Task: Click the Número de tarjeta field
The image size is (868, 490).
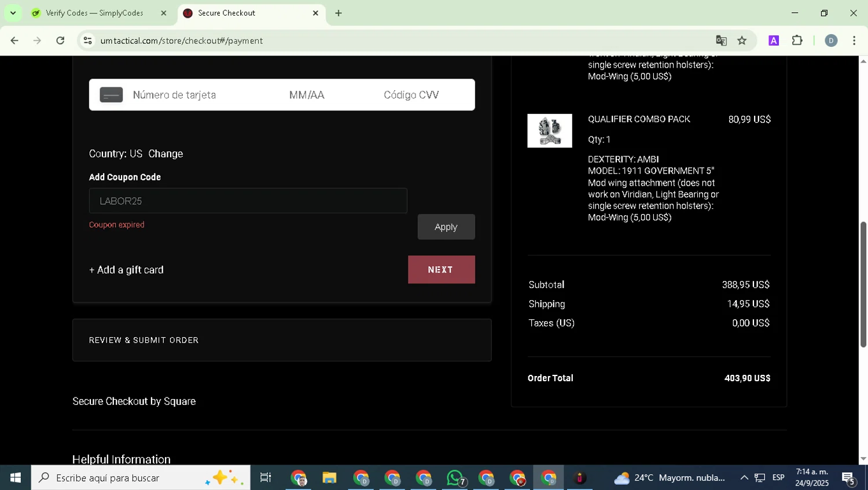Action: (174, 95)
